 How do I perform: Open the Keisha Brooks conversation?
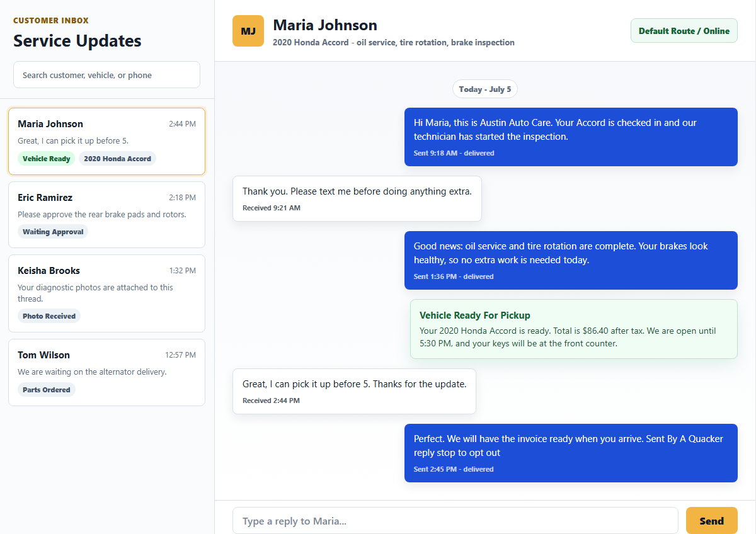[106, 293]
